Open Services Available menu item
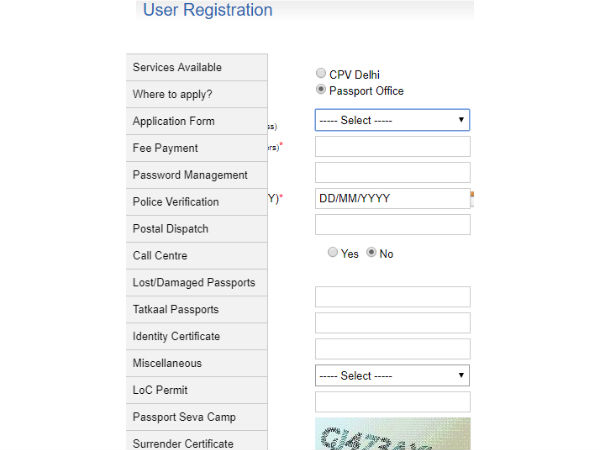 (x=197, y=67)
